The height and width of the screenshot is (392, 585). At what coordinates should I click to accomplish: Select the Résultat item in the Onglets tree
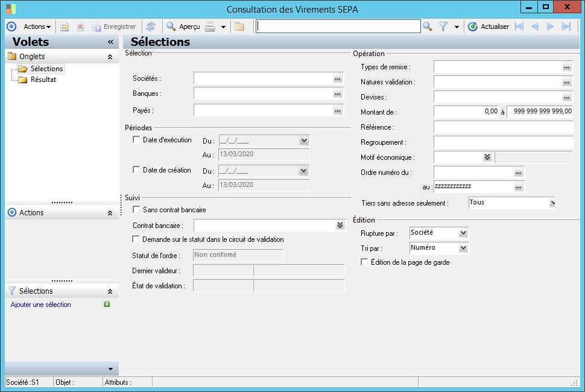point(43,80)
